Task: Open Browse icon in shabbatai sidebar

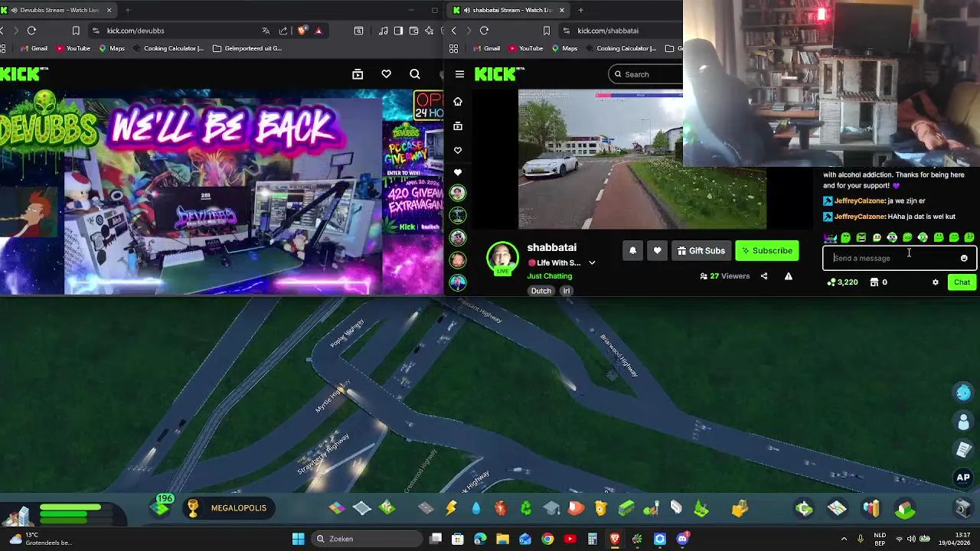Action: [458, 126]
